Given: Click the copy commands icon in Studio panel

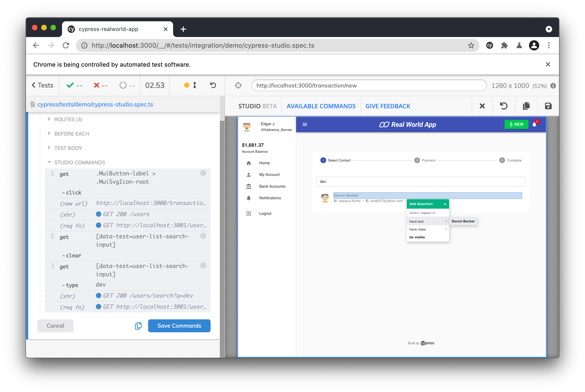Looking at the screenshot, I should (138, 325).
